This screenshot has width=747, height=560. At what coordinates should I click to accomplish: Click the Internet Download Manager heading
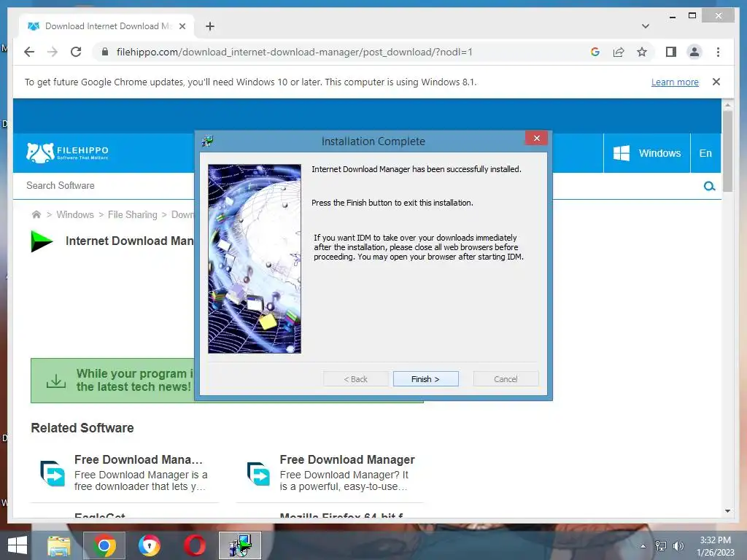pyautogui.click(x=130, y=241)
